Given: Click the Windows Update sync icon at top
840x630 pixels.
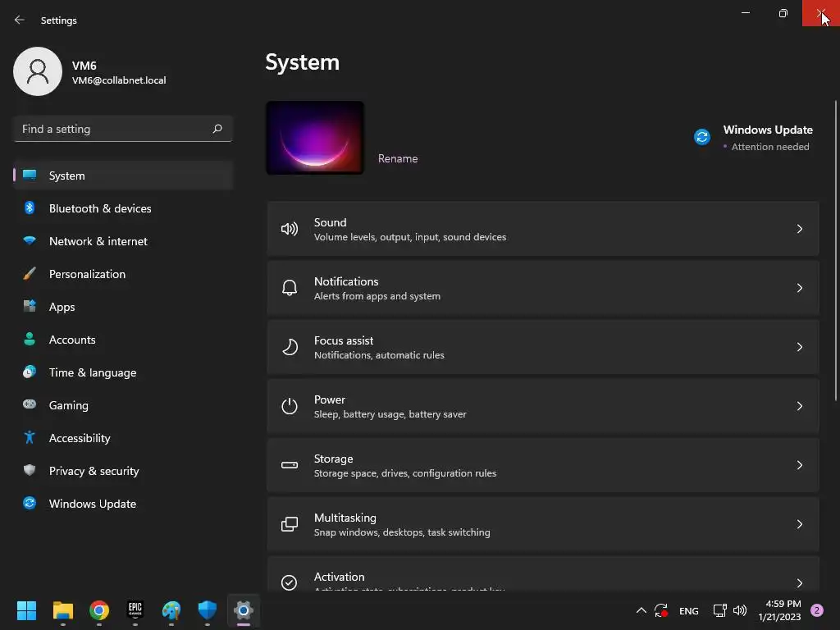Looking at the screenshot, I should (702, 137).
